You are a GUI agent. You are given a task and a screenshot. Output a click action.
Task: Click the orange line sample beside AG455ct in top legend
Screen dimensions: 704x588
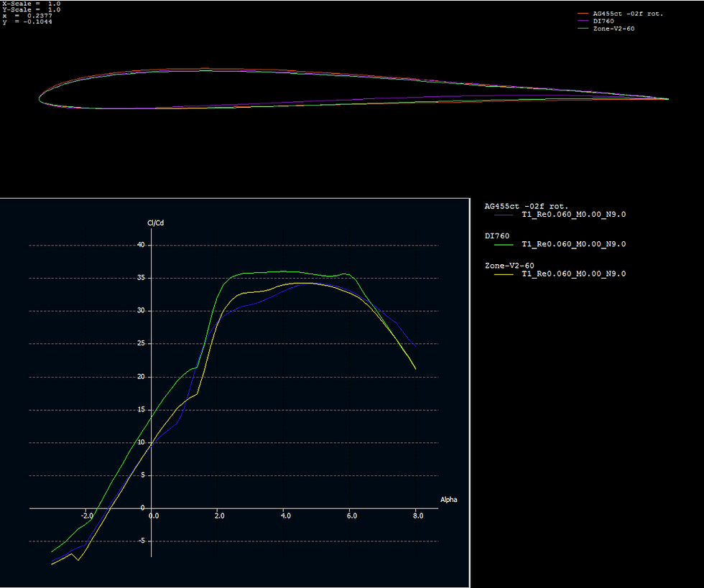click(583, 14)
